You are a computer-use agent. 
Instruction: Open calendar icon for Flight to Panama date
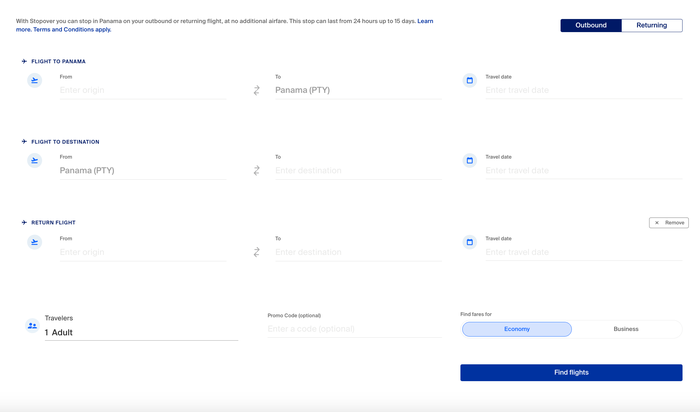point(470,80)
